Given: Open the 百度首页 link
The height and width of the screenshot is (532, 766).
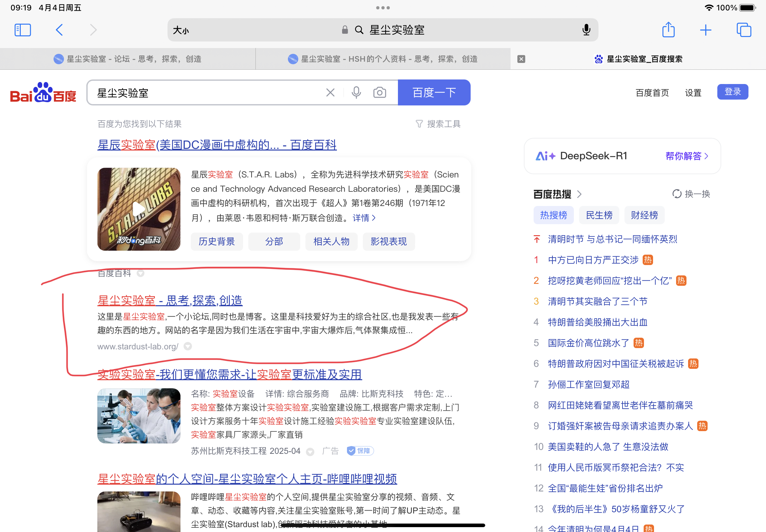Looking at the screenshot, I should point(652,92).
